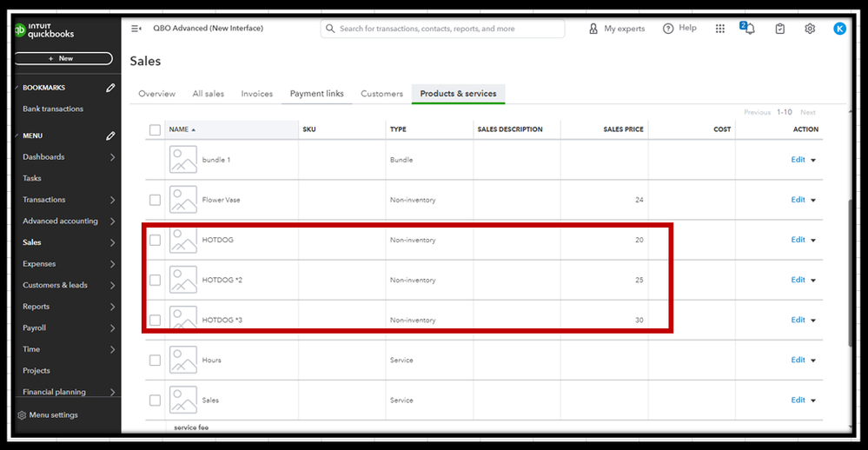This screenshot has width=868, height=450.
Task: Open Customers & leads in sidebar
Action: click(x=55, y=285)
